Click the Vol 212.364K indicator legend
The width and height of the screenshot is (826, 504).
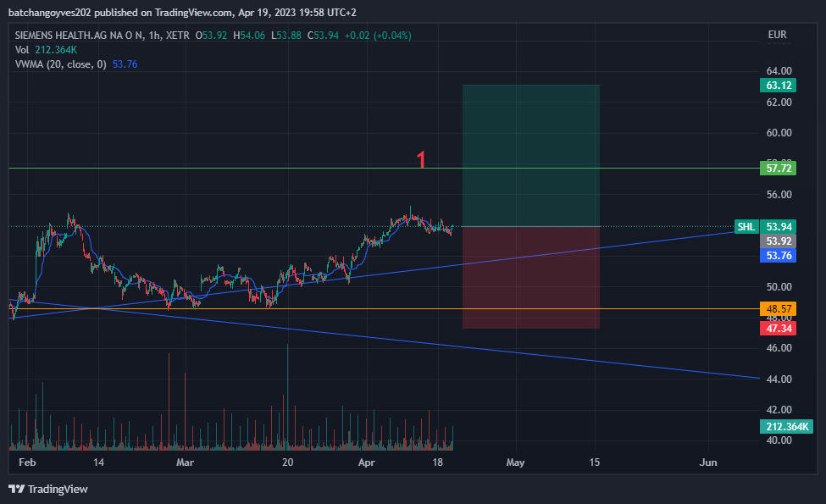47,50
